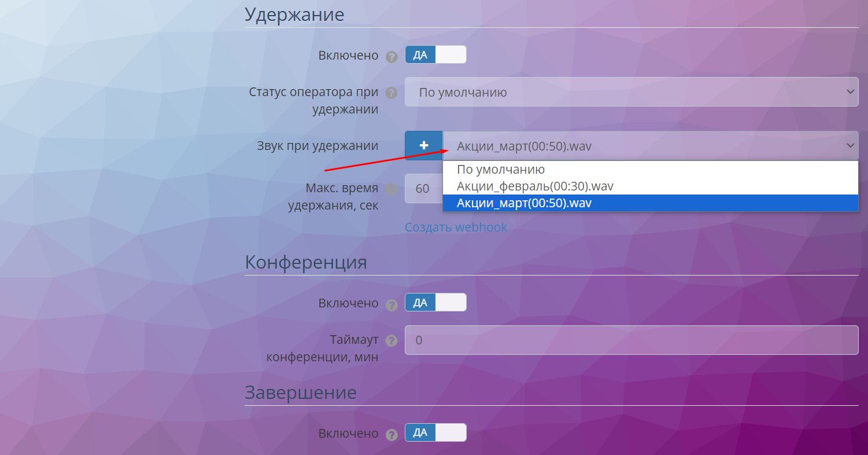Click the Завершение section heading
The image size is (868, 455).
(x=301, y=392)
